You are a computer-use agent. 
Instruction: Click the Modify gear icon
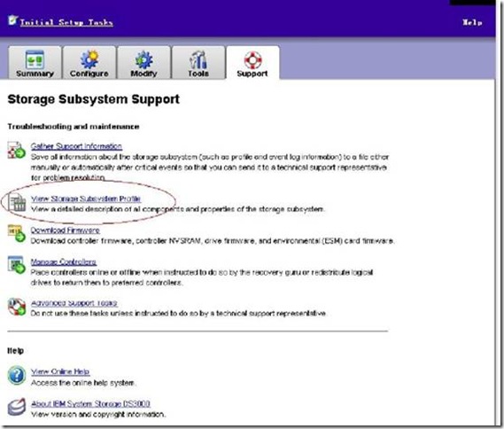(143, 59)
